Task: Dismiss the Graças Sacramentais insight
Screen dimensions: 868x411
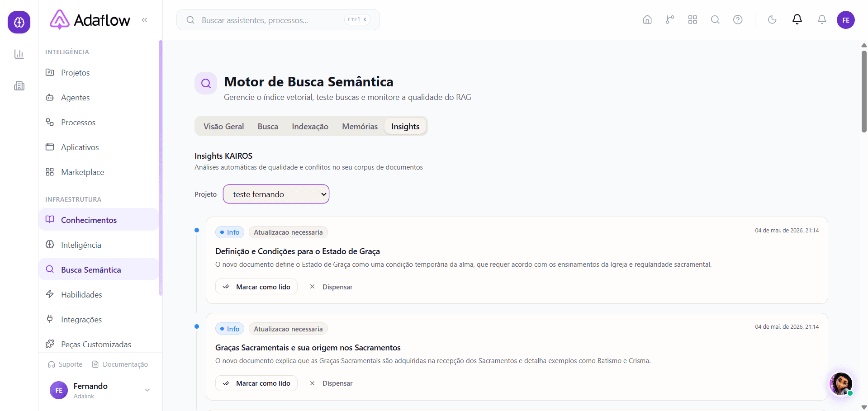Action: point(331,383)
